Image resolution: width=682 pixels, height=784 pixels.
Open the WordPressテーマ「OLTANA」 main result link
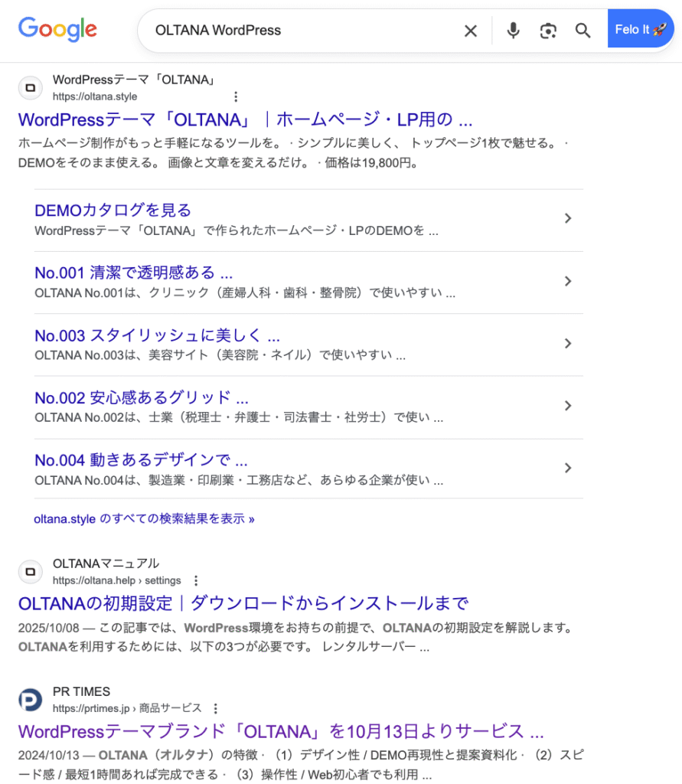coord(245,119)
